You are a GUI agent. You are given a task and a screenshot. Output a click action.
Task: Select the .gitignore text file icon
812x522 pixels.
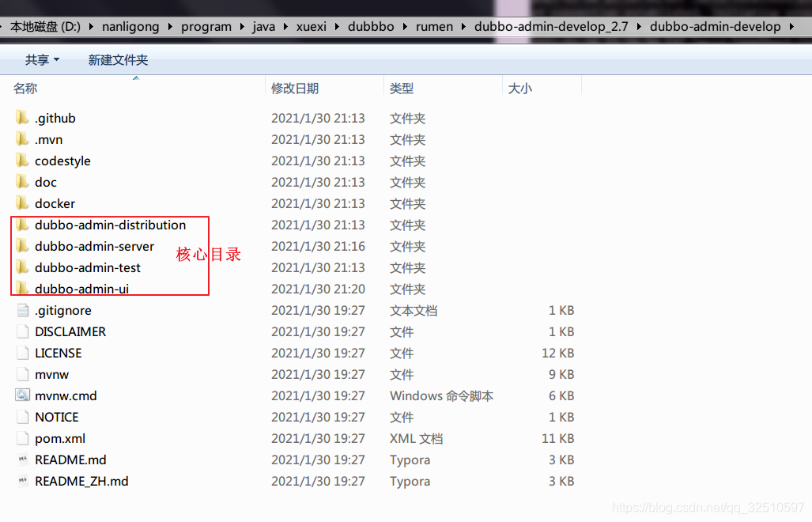coord(22,310)
